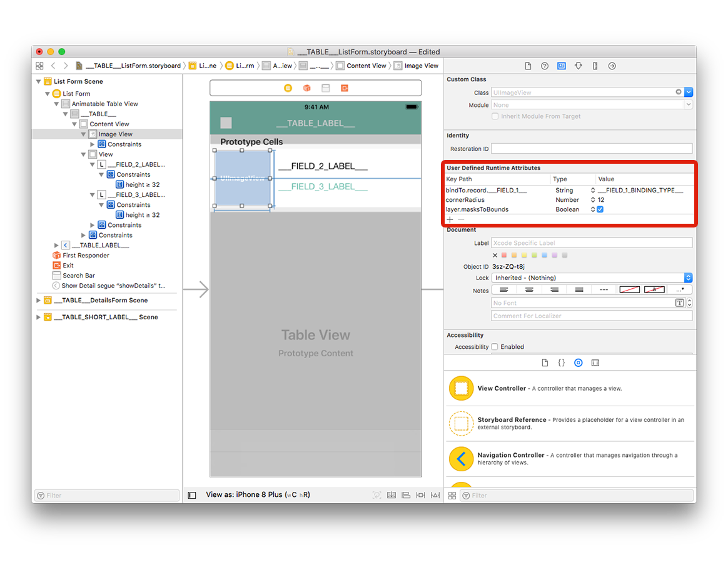Select the Identity inspector icon
This screenshot has width=728, height=575.
point(561,66)
